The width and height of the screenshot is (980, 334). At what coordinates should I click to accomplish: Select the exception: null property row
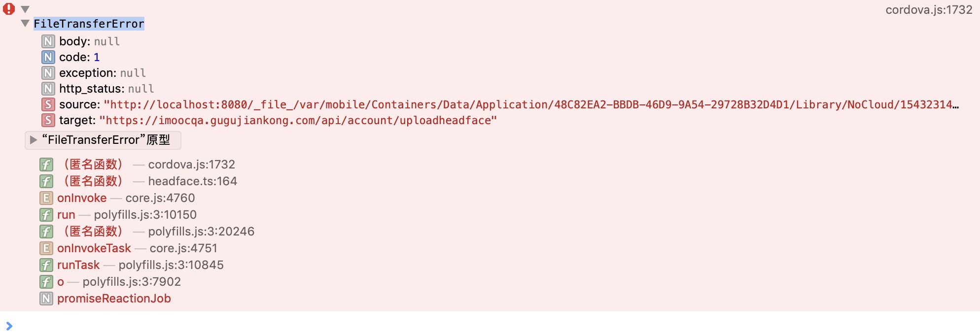[103, 73]
